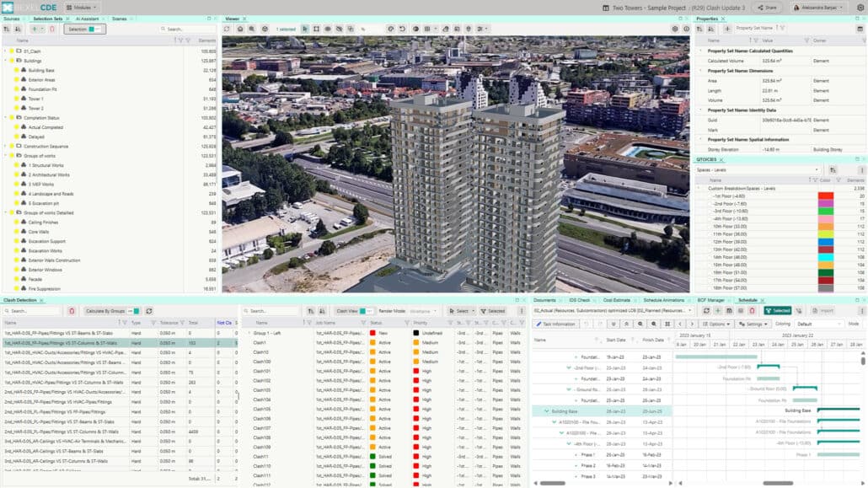Toggle visibility dot for 3 MEP Works
The height and width of the screenshot is (488, 868).
(x=17, y=184)
